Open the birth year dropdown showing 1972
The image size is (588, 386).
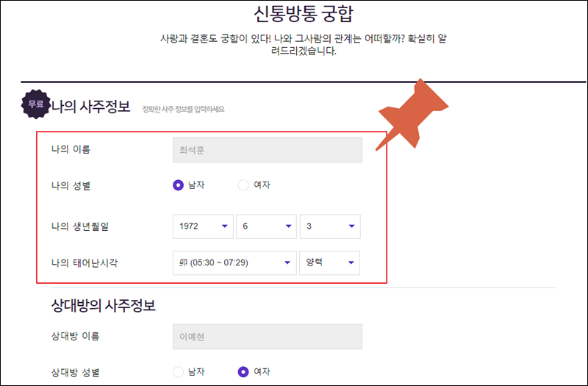pyautogui.click(x=204, y=226)
